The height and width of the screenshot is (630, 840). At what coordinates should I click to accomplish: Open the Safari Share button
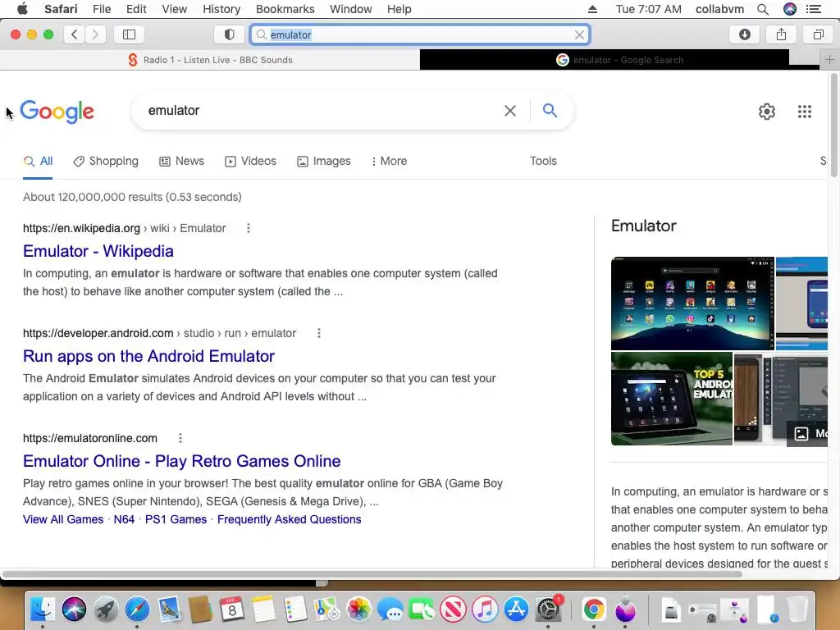pos(781,34)
